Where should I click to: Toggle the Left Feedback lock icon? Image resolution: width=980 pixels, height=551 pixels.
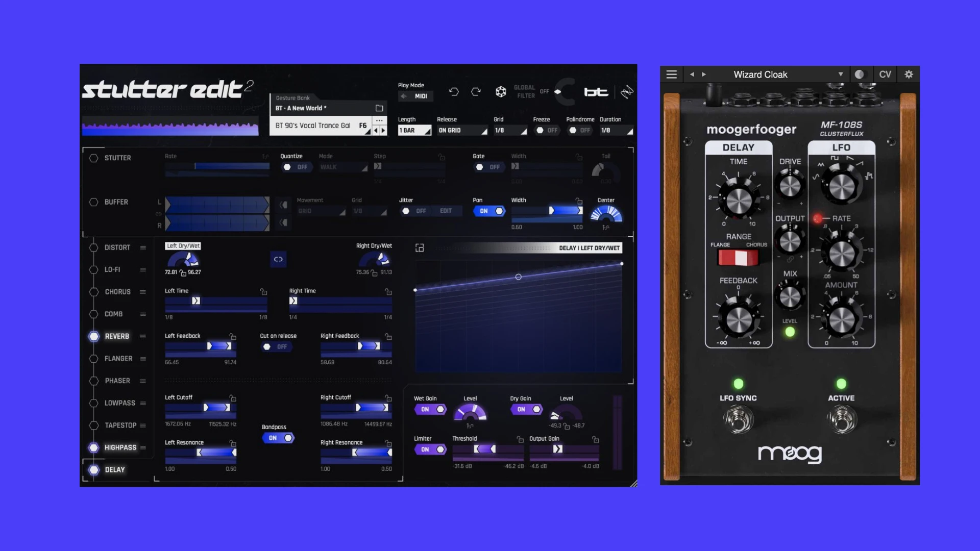pos(233,337)
